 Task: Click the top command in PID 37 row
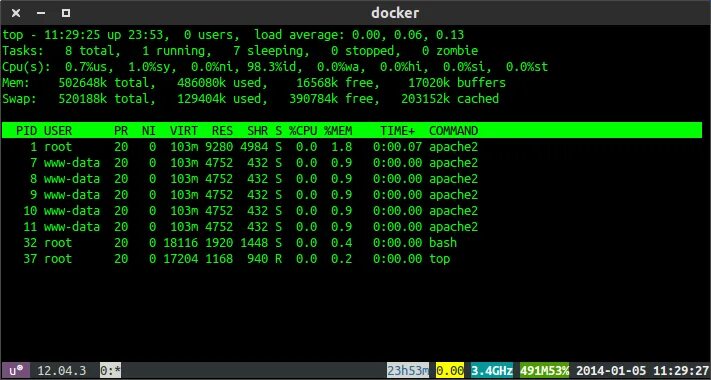pos(439,259)
